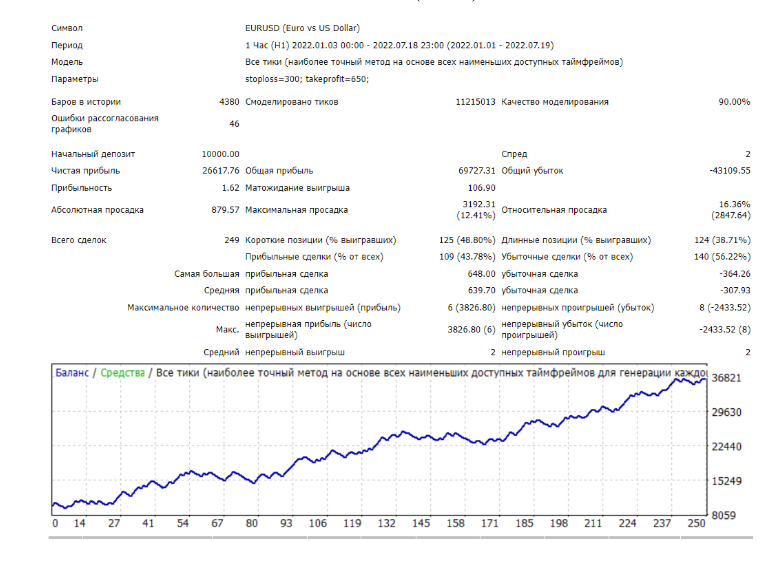Click the horizontal gray bar below chart
Viewport: 784px width, 567px height.
[x=400, y=538]
